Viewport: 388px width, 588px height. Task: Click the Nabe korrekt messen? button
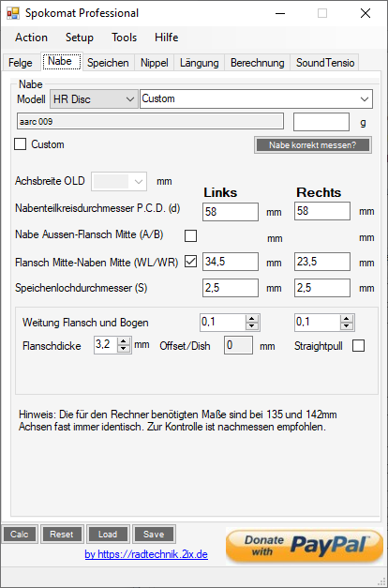(313, 145)
